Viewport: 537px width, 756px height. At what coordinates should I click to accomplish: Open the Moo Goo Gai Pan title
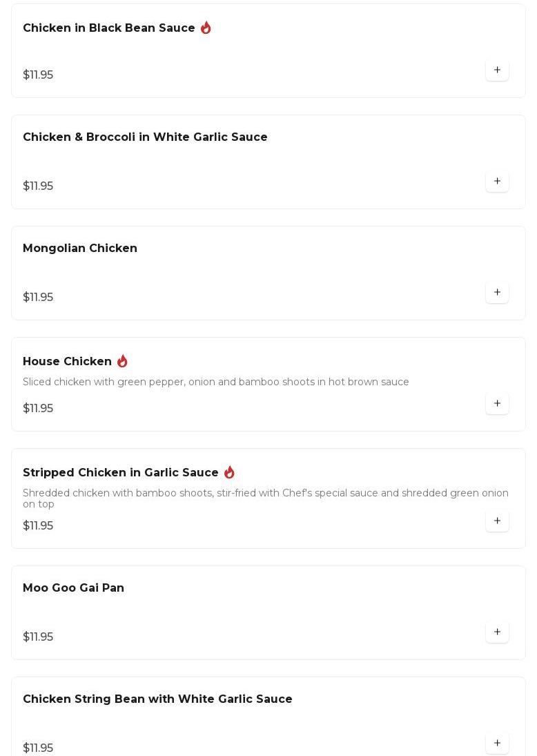[x=73, y=588]
